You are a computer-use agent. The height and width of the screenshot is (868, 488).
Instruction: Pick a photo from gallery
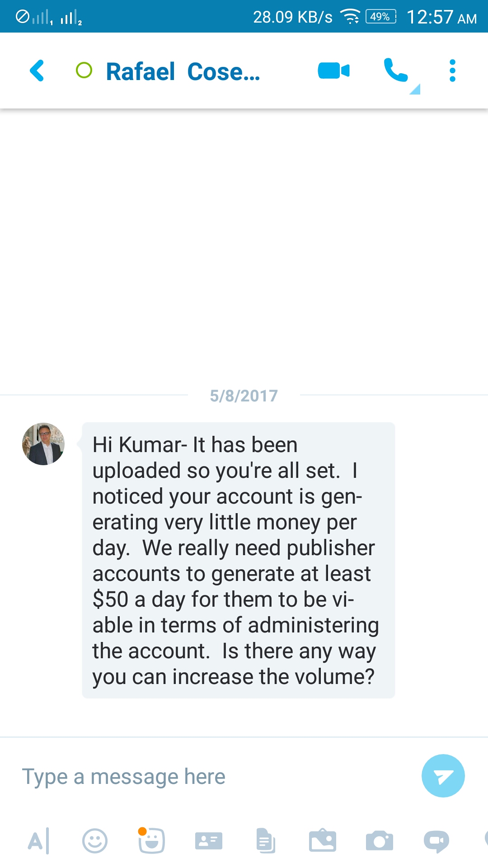(322, 841)
